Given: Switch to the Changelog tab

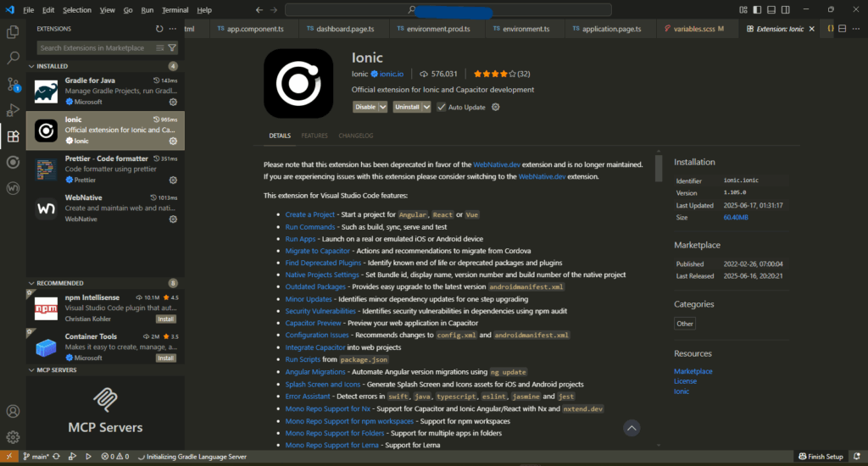Looking at the screenshot, I should click(355, 136).
